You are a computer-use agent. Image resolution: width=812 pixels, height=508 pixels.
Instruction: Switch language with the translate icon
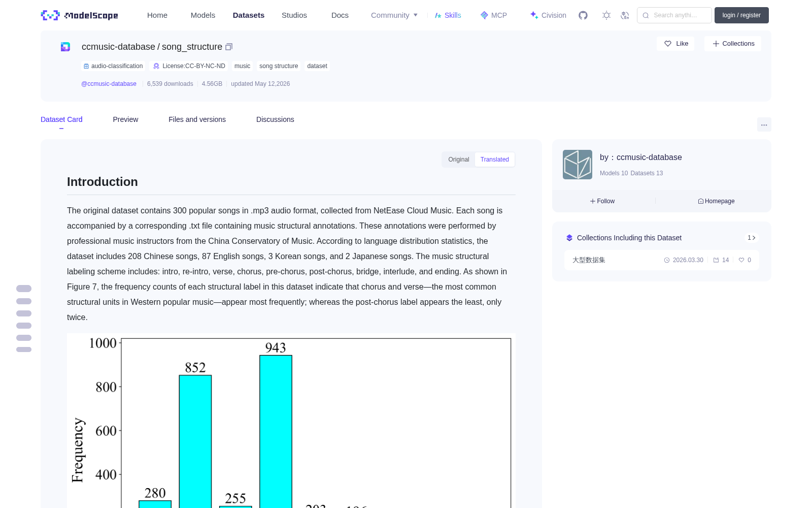pos(625,15)
